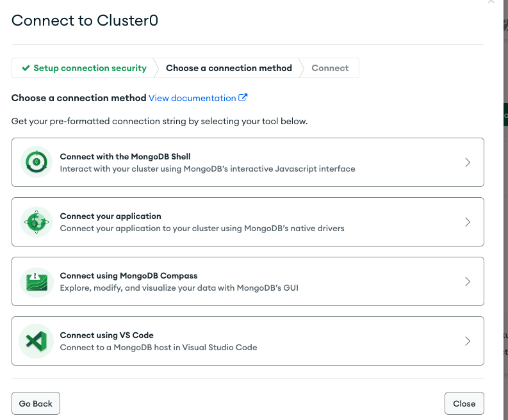This screenshot has height=420, width=508.
Task: Click the text Connect to a MongoDB host in Visual Studio Code
Action: tap(158, 348)
